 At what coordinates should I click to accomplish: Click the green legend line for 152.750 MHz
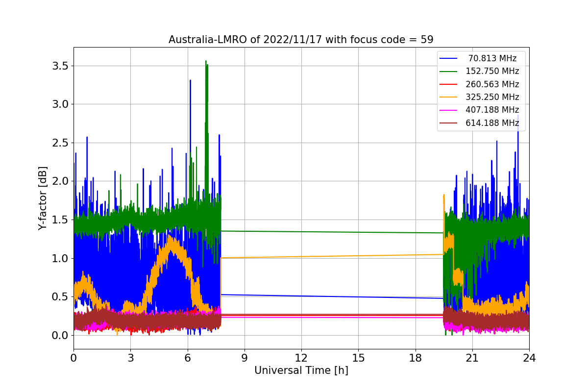pos(449,72)
